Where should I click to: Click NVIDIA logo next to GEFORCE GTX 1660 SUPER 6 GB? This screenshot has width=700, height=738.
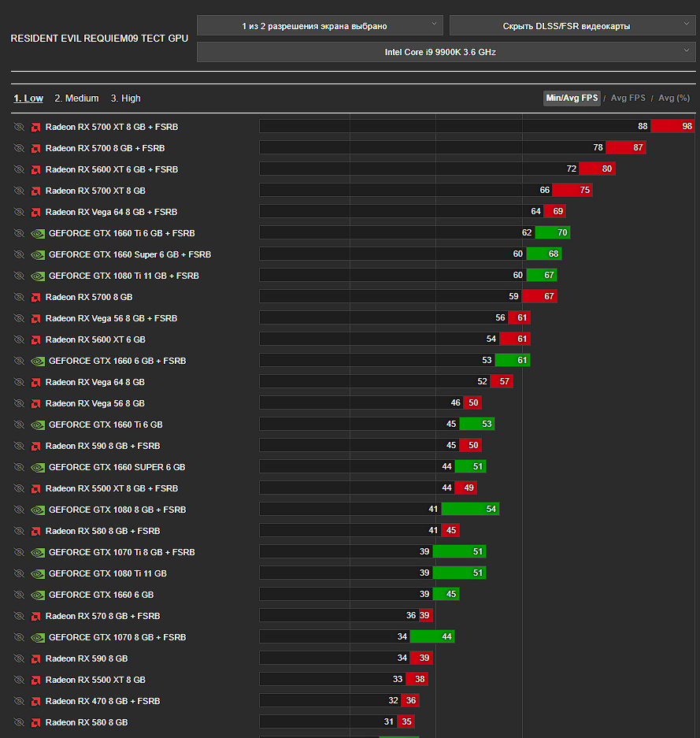click(x=38, y=467)
